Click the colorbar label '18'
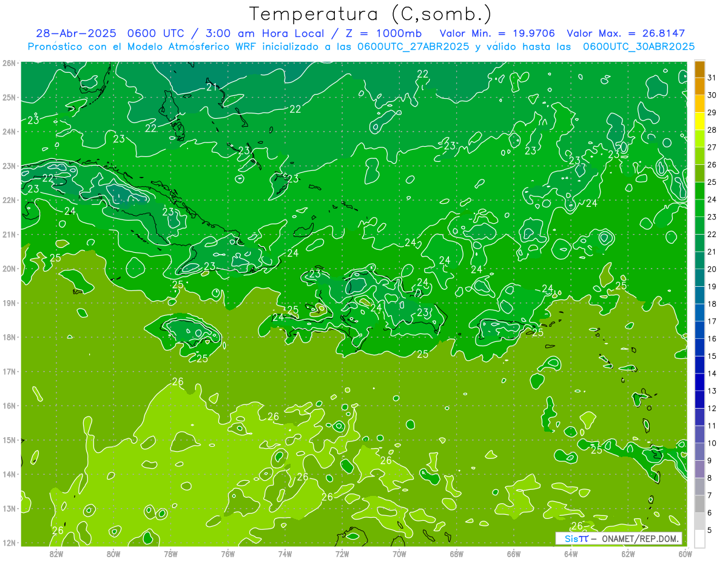This screenshot has height=562, width=728. tap(712, 304)
